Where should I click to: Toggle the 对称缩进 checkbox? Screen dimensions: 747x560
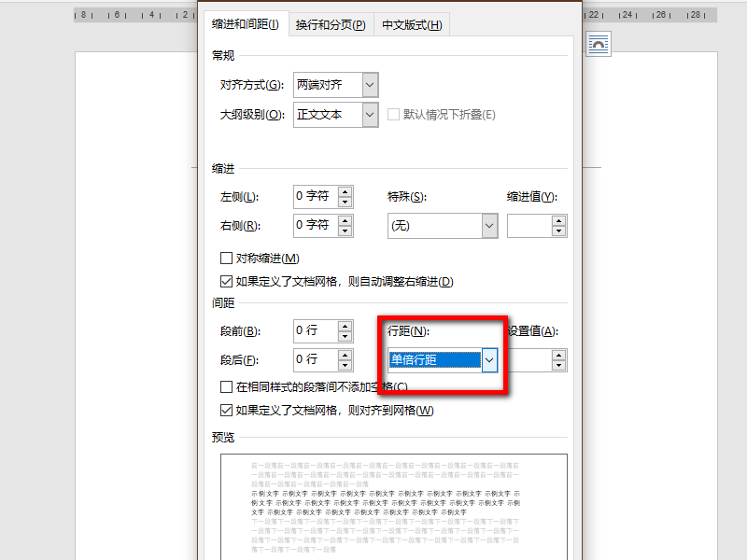[226, 258]
